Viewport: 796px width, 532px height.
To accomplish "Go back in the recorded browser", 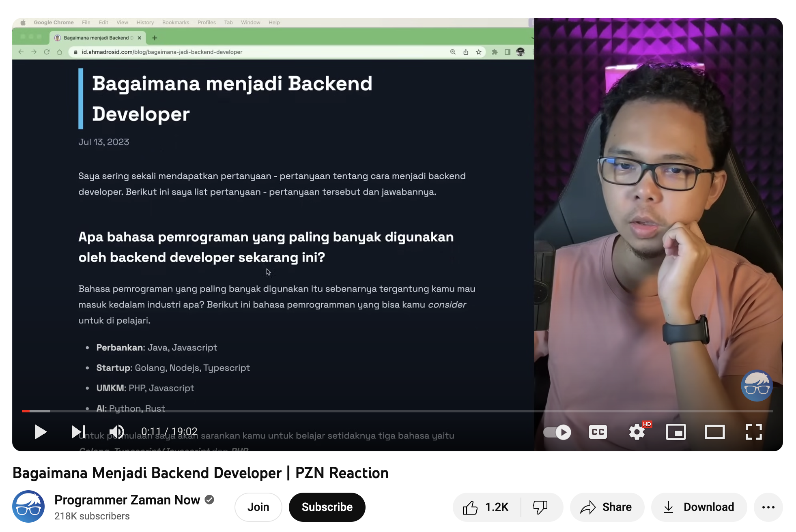I will pyautogui.click(x=21, y=52).
